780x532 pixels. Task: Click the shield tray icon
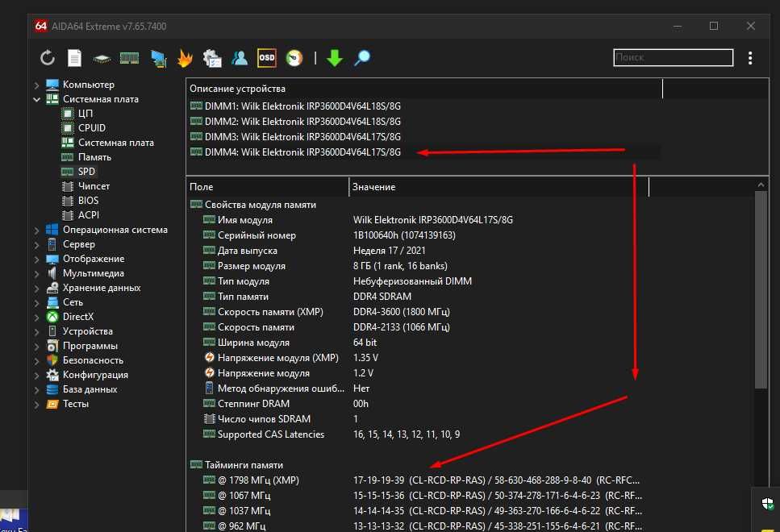(x=768, y=504)
